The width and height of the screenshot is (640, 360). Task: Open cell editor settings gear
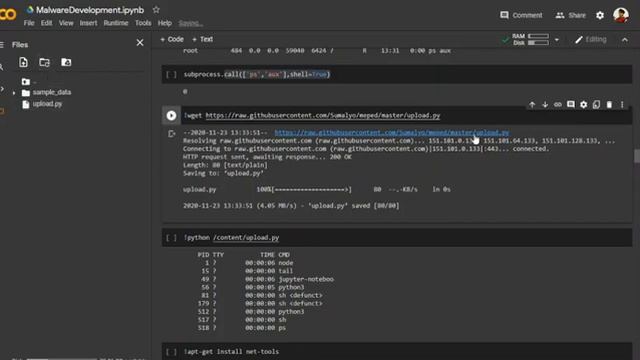(584, 105)
